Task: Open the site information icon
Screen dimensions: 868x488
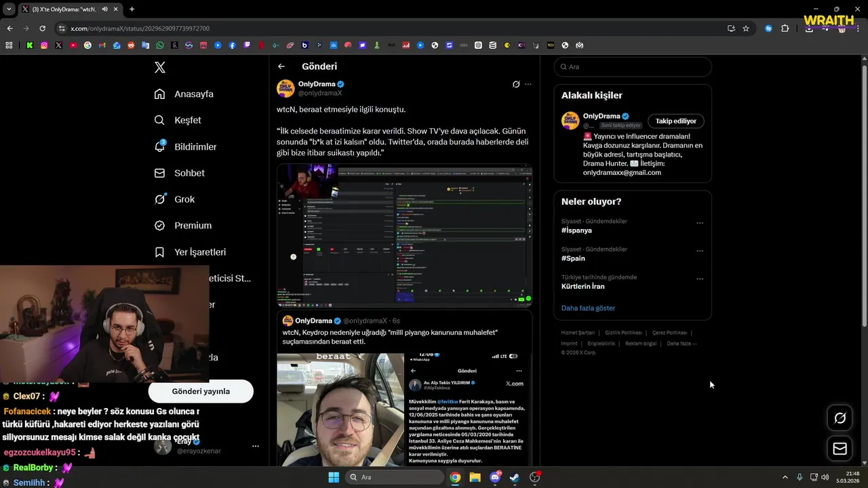Action: click(62, 28)
